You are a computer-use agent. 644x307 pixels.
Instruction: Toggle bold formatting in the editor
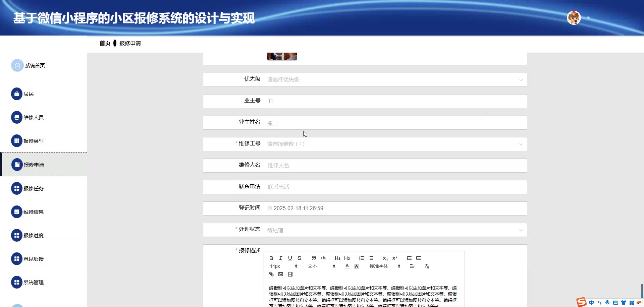(x=271, y=258)
